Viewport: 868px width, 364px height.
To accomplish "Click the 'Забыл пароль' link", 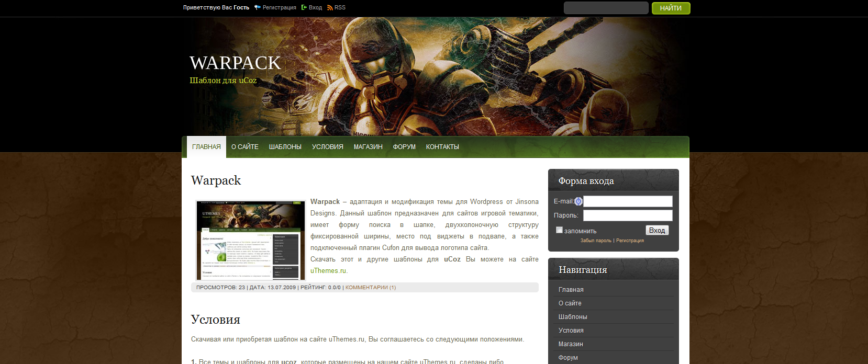I will 596,241.
